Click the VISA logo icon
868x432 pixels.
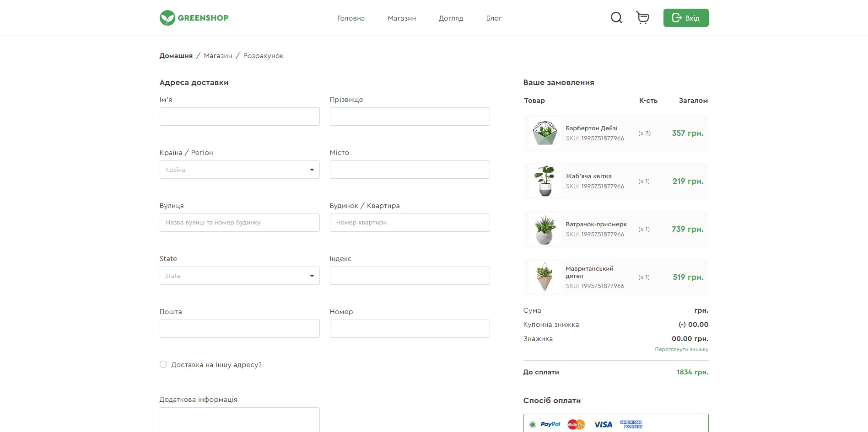click(603, 425)
